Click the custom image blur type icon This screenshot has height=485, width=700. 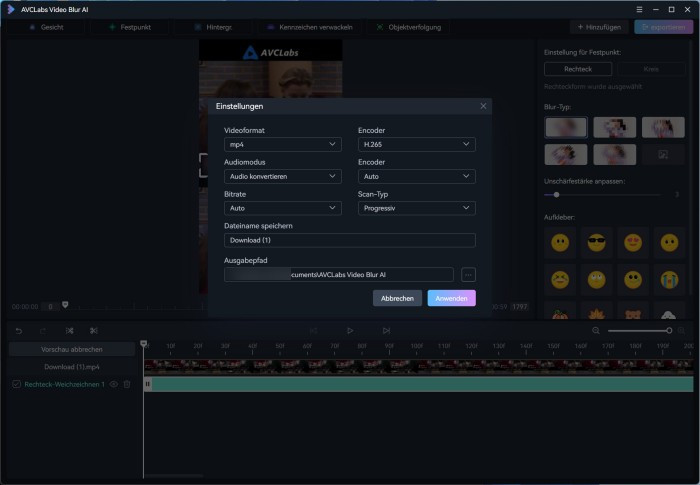click(x=663, y=155)
